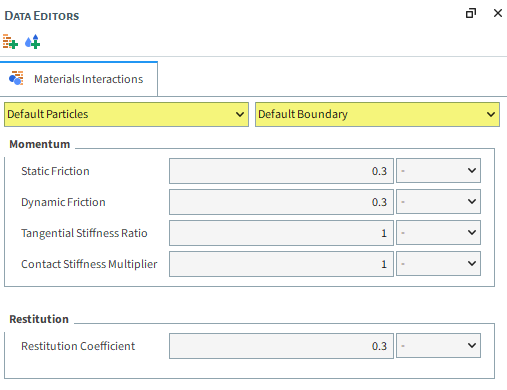Click the Tangential Stiffness Ratio value field
507x390 pixels.
click(281, 233)
